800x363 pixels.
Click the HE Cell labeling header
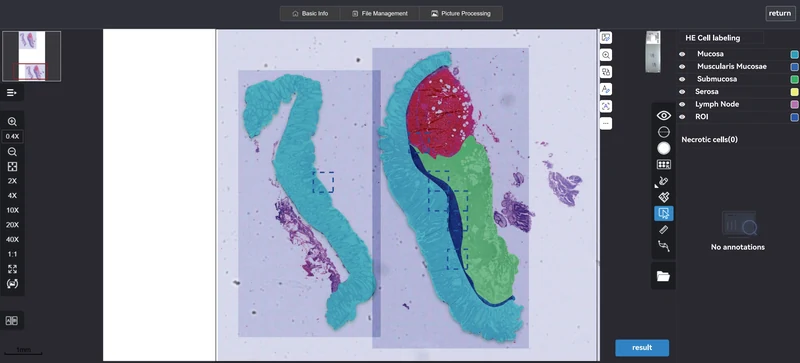[x=713, y=38]
